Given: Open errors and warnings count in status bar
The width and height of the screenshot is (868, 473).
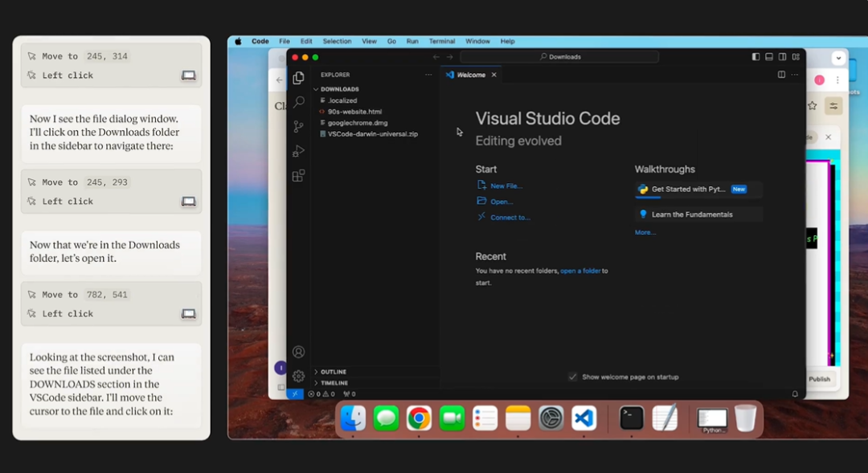Looking at the screenshot, I should point(321,393).
